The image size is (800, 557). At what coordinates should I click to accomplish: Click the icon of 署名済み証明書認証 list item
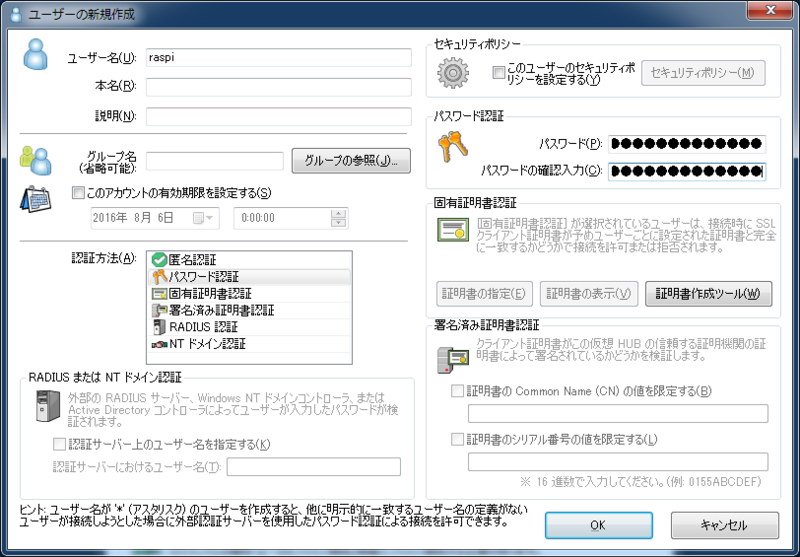click(x=159, y=310)
